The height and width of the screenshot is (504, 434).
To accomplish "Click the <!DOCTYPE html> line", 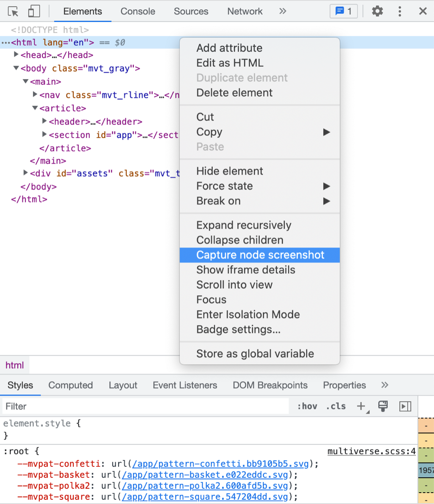I will 50,30.
